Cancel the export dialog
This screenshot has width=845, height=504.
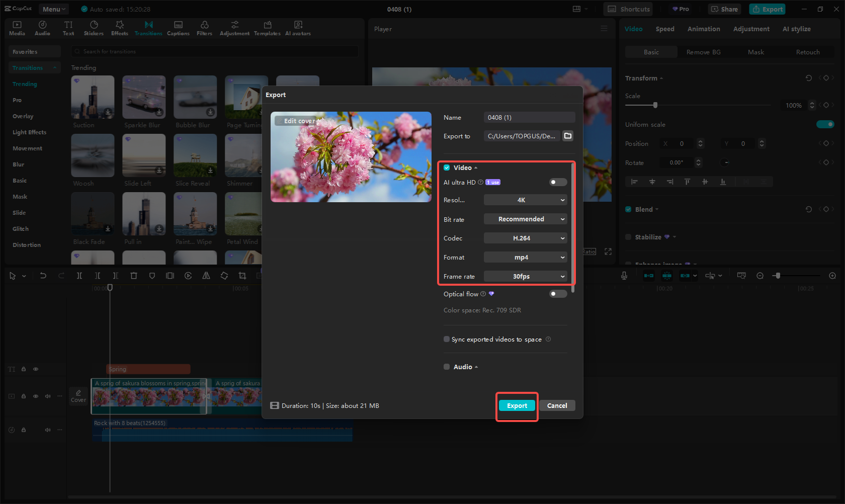click(x=557, y=405)
